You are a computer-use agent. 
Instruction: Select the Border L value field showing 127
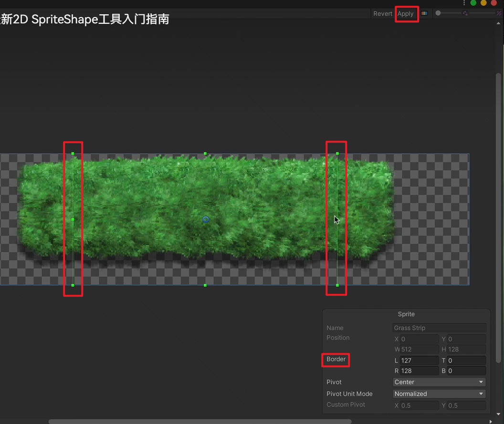(419, 361)
